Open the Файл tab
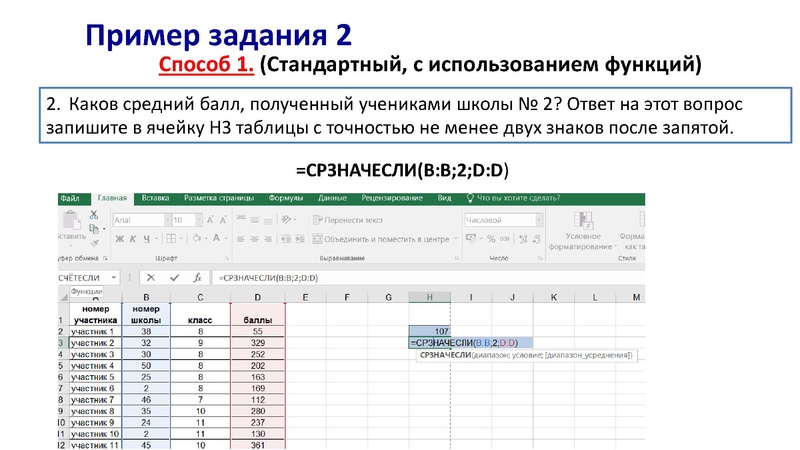Image resolution: width=800 pixels, height=450 pixels. point(70,198)
